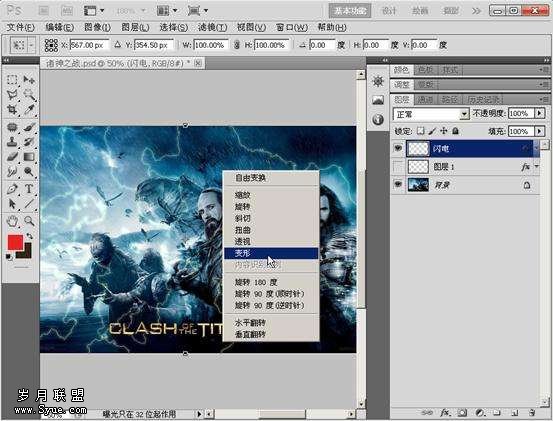Click the layer style fx icon at panel bottom
Image resolution: width=553 pixels, height=421 pixels.
(x=445, y=412)
